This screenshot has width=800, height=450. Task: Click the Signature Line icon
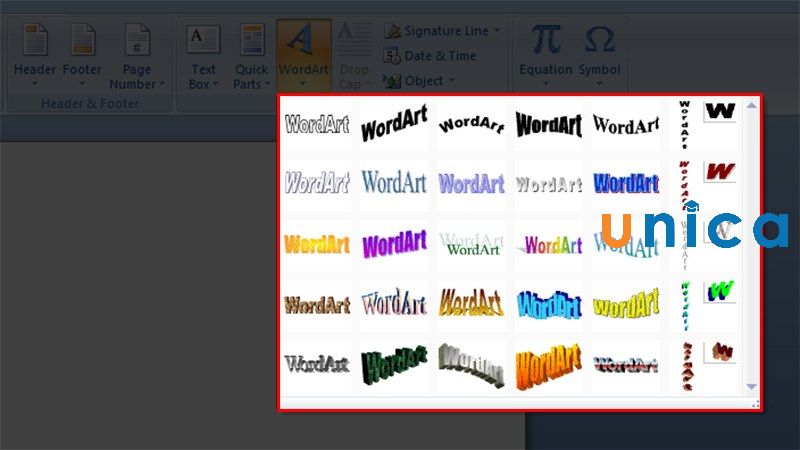click(392, 31)
